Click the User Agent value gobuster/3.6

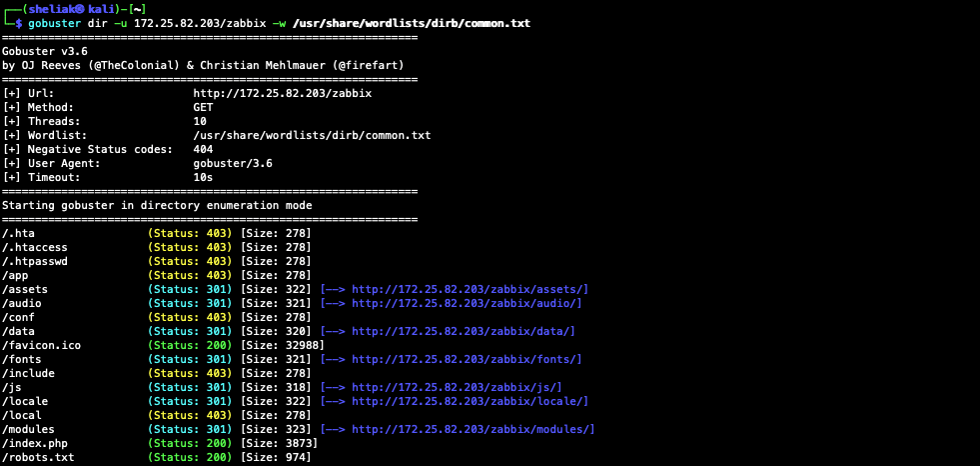(x=233, y=163)
